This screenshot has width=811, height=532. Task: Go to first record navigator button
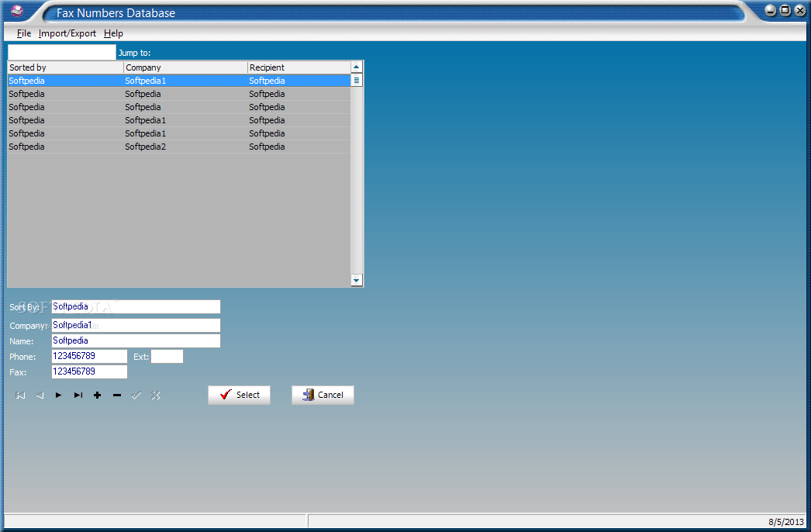(x=20, y=396)
